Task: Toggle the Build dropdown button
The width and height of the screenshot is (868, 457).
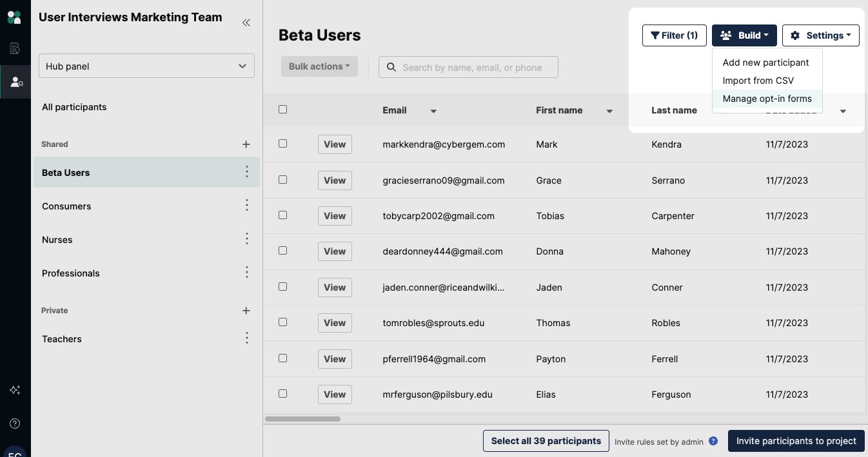Action: 744,35
